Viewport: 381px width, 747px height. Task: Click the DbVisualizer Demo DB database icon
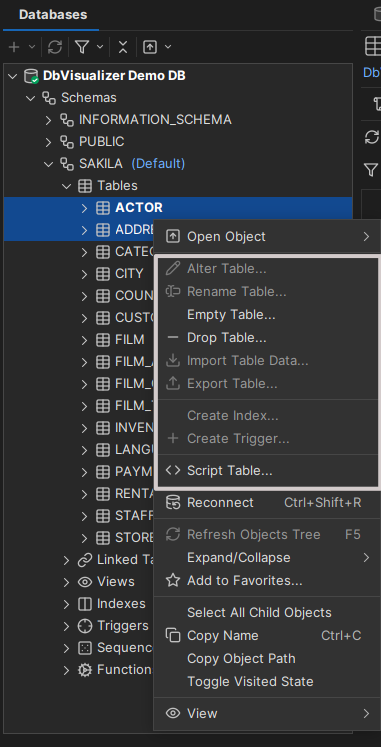(x=31, y=76)
